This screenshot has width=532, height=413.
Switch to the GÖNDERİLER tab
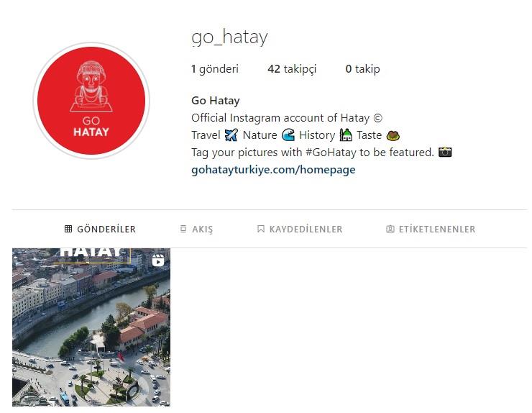(100, 229)
